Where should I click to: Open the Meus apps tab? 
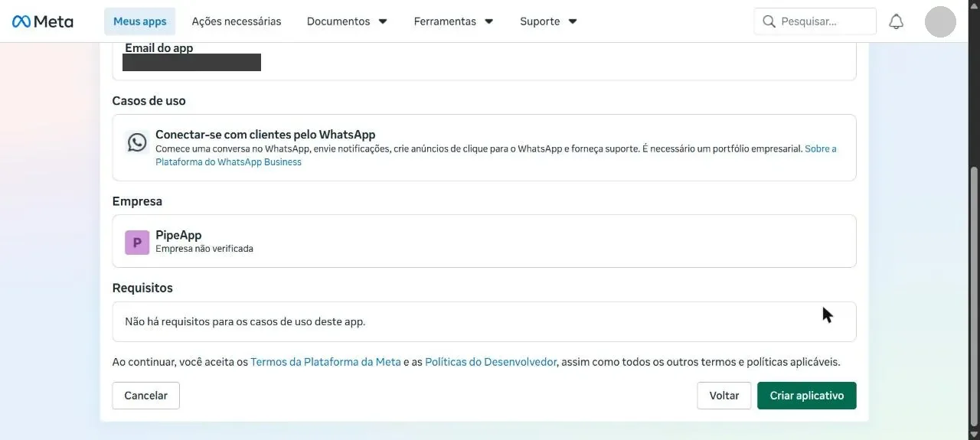[140, 21]
